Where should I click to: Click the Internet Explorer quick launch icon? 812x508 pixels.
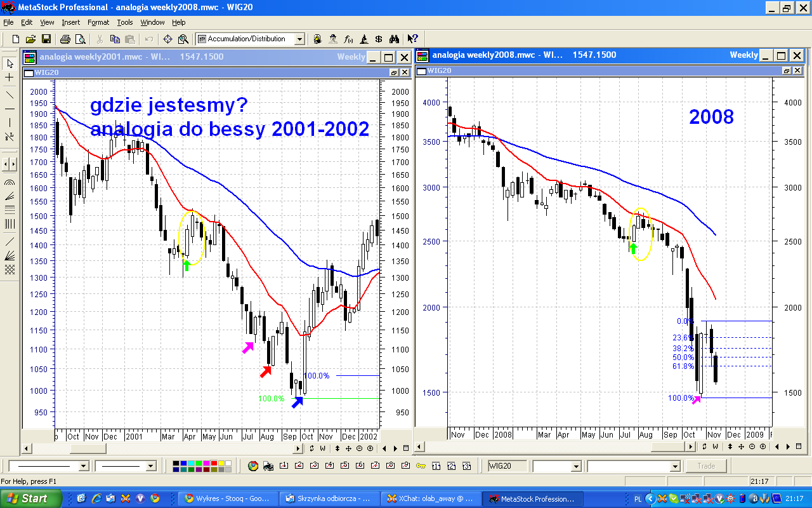(x=96, y=498)
